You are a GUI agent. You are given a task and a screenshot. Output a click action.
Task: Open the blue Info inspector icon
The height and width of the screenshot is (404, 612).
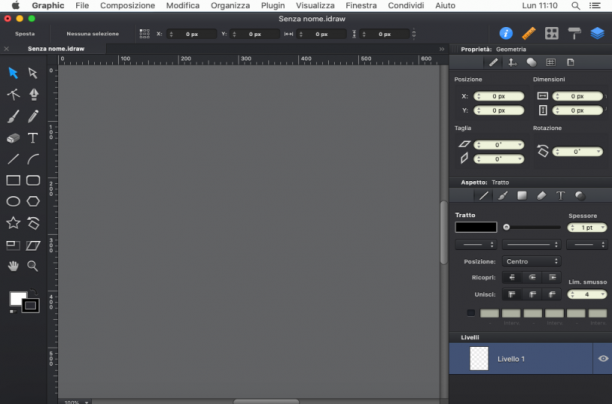[506, 34]
